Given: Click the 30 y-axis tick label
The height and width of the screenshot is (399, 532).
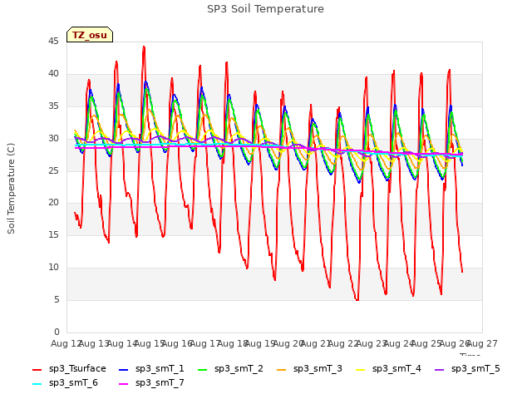Looking at the screenshot, I should coord(53,139).
